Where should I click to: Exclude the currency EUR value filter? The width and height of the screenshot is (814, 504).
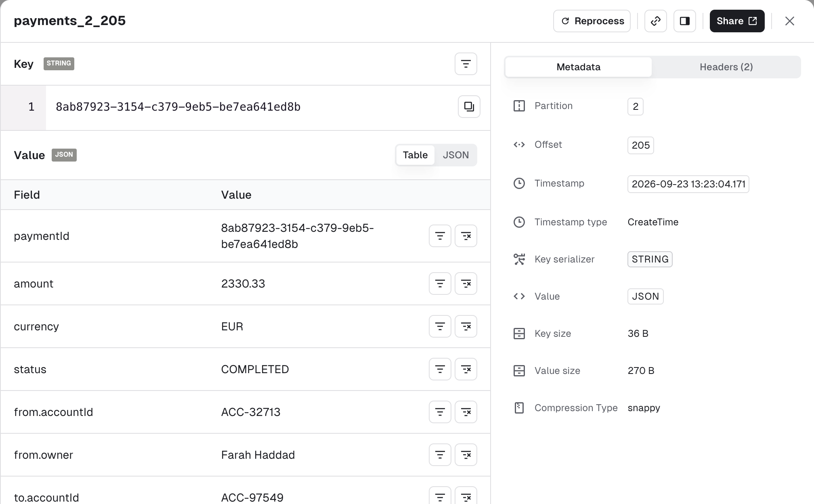pyautogui.click(x=466, y=326)
